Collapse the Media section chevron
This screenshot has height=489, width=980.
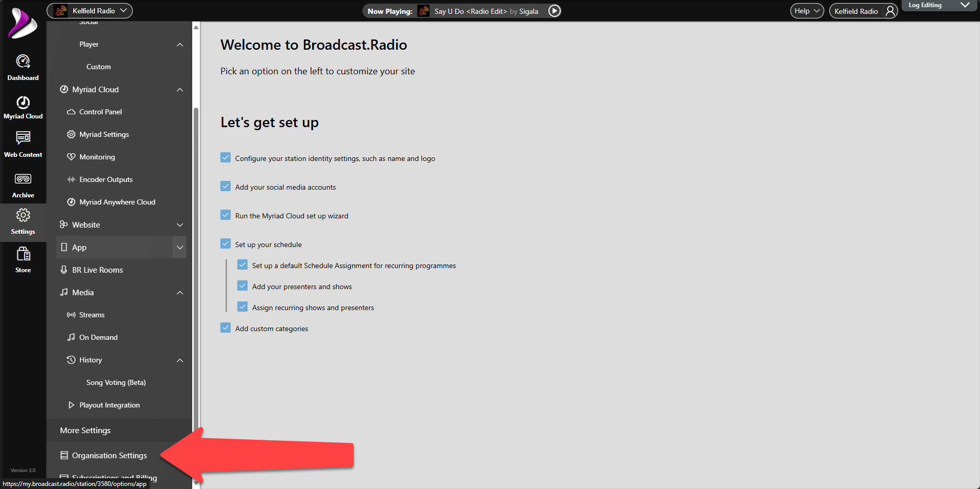point(180,293)
